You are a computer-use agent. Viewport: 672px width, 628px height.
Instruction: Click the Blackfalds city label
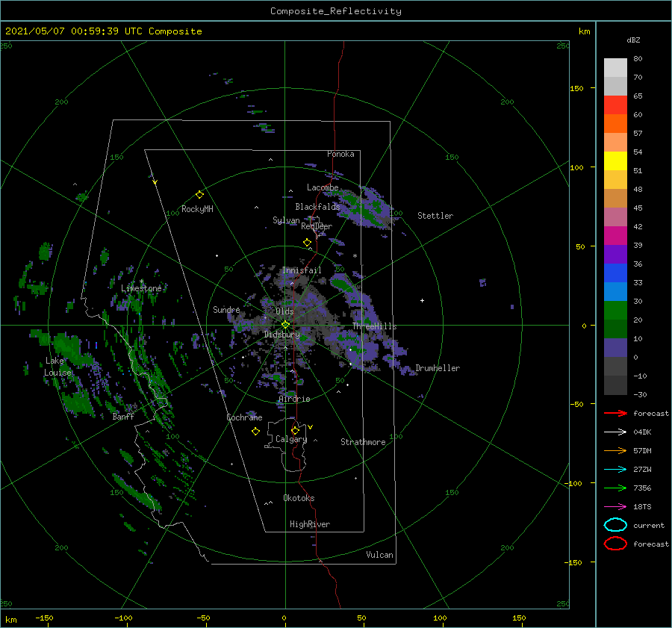point(317,207)
